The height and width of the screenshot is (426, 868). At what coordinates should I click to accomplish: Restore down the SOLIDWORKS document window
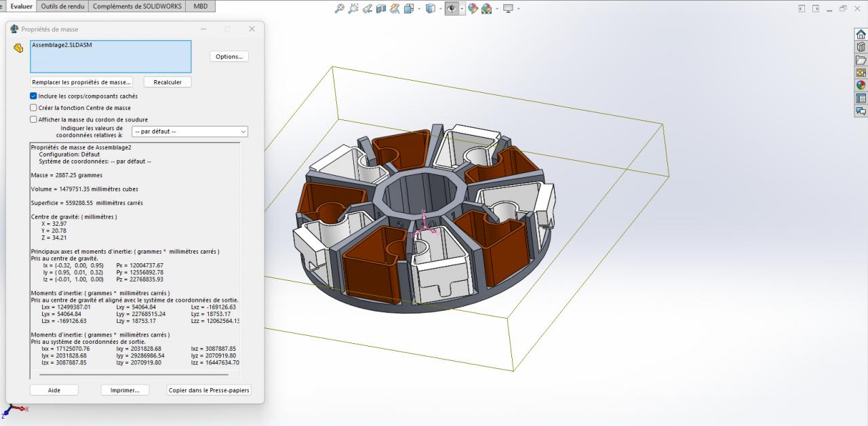(843, 9)
